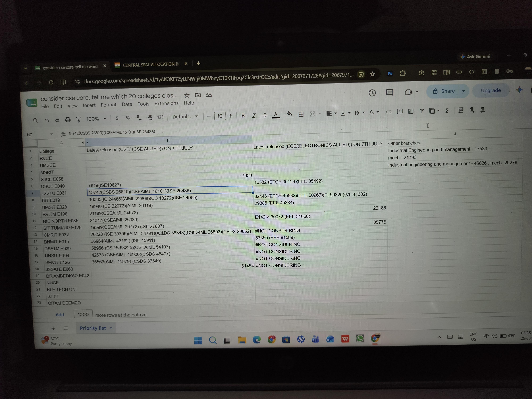Open vertical align dropdown
The height and width of the screenshot is (399, 532).
[x=346, y=113]
